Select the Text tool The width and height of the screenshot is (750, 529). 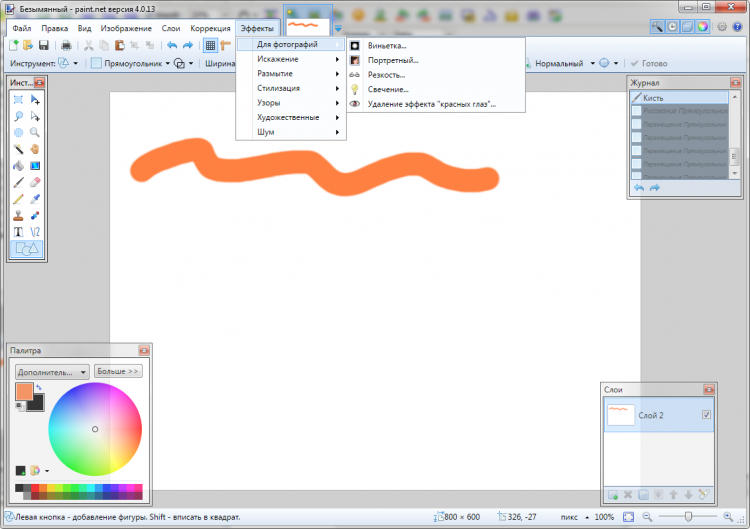(x=18, y=232)
